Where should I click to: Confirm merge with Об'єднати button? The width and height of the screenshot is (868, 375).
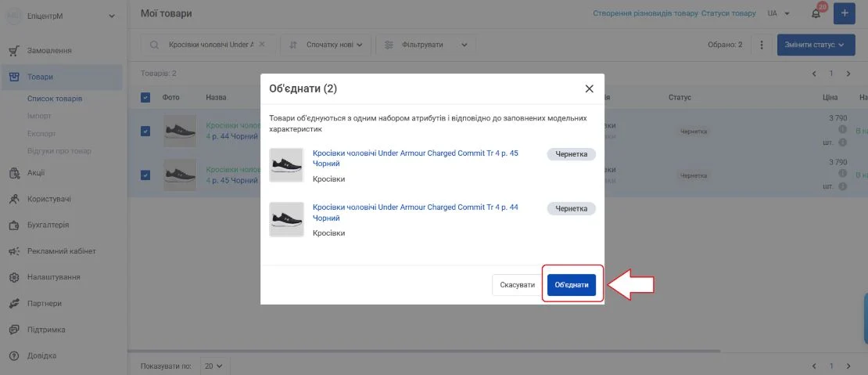[572, 285]
